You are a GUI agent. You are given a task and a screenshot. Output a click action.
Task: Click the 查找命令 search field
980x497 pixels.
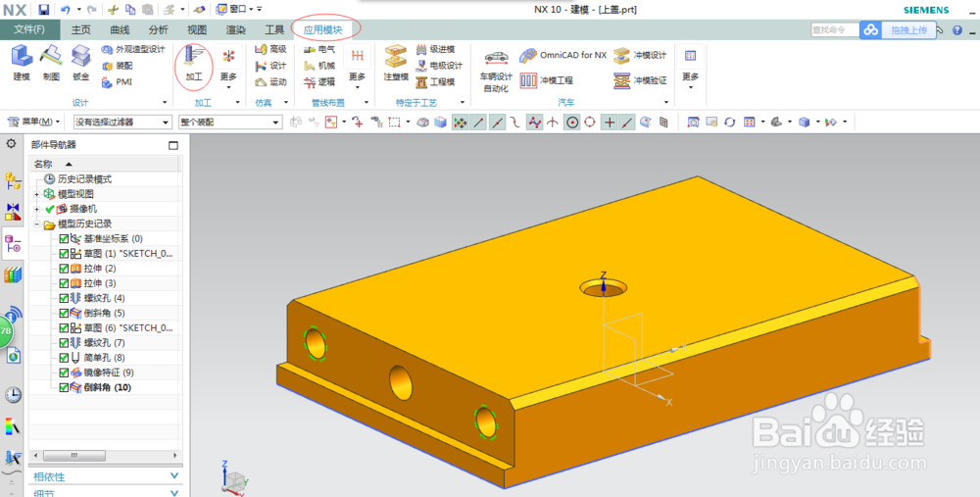pos(834,30)
